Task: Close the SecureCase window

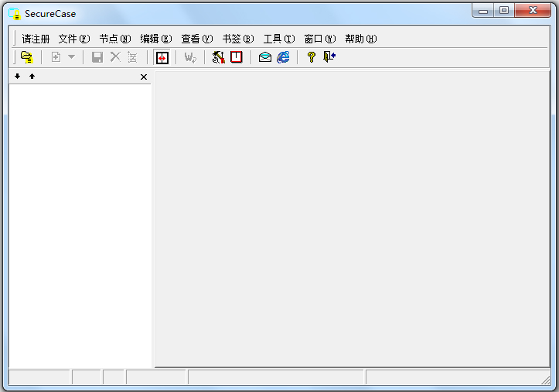Action: point(533,11)
